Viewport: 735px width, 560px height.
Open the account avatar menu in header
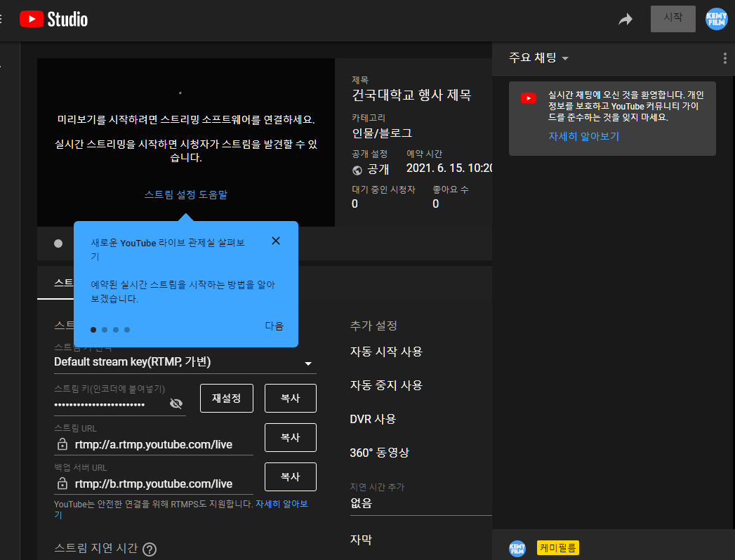click(717, 19)
